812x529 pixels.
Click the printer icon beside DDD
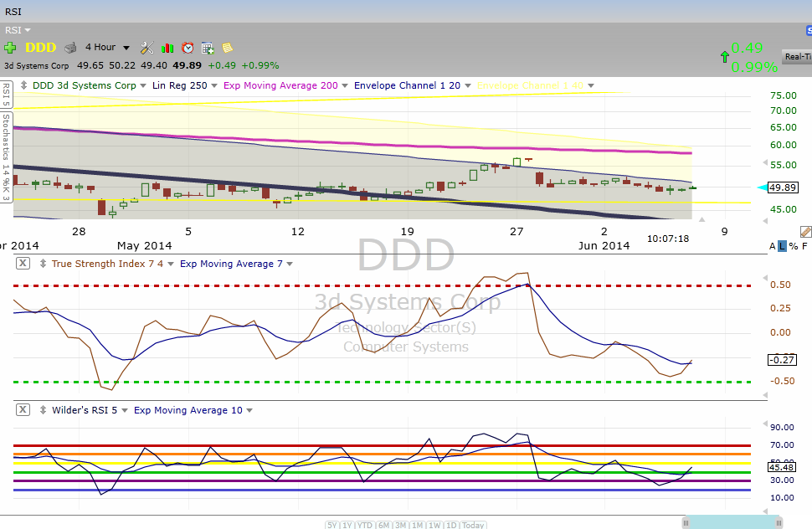coord(70,48)
